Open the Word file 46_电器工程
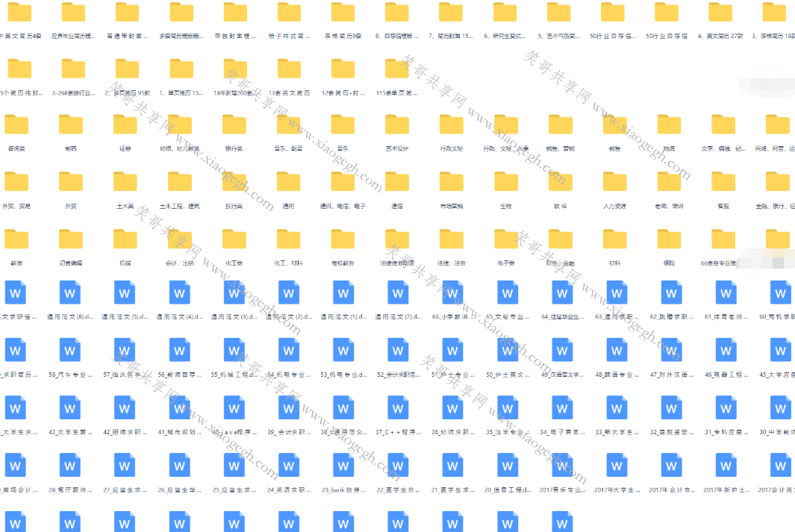This screenshot has width=795, height=532. click(726, 351)
